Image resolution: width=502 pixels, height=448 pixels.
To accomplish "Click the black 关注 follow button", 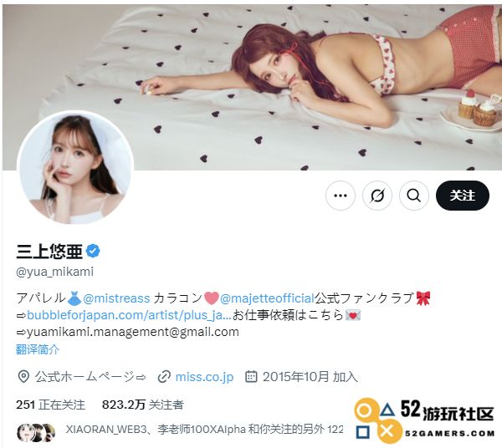I will [463, 196].
